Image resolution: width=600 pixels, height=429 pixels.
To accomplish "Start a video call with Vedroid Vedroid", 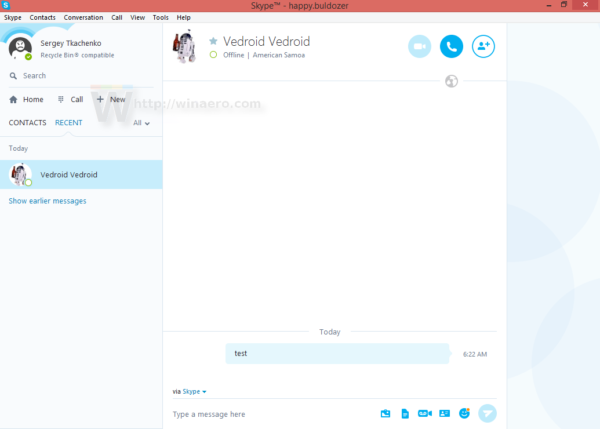I will point(419,46).
